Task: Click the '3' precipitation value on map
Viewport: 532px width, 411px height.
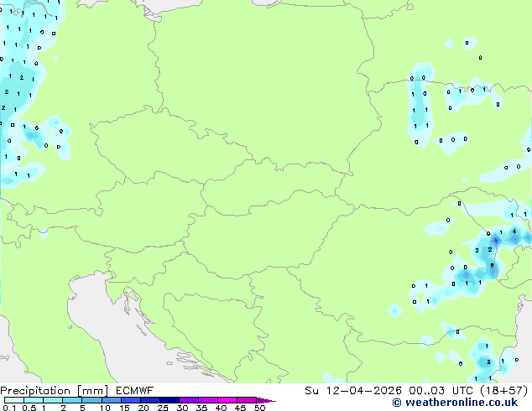Action: point(488,362)
